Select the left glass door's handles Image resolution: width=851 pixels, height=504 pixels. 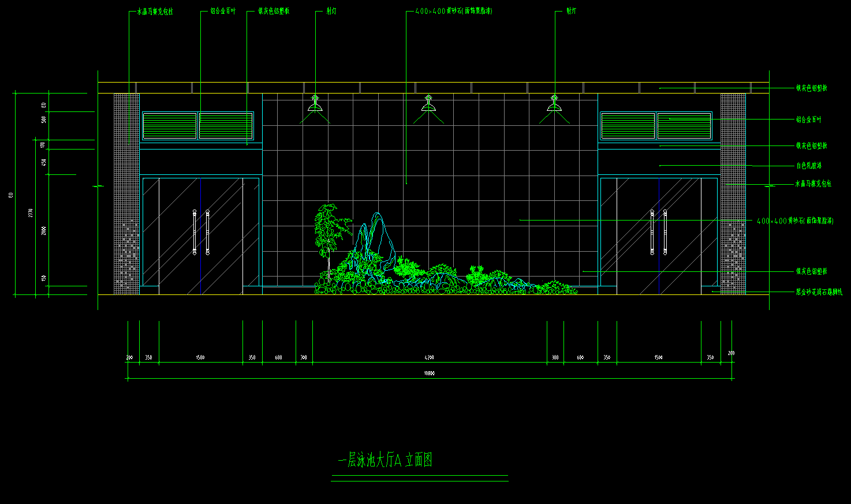coord(201,232)
